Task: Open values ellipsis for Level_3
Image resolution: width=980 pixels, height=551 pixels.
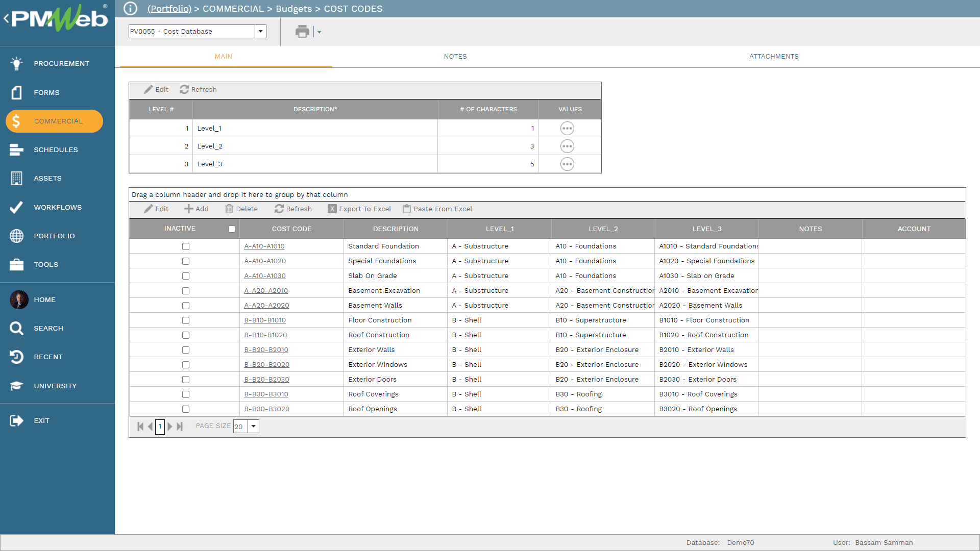Action: (x=567, y=164)
